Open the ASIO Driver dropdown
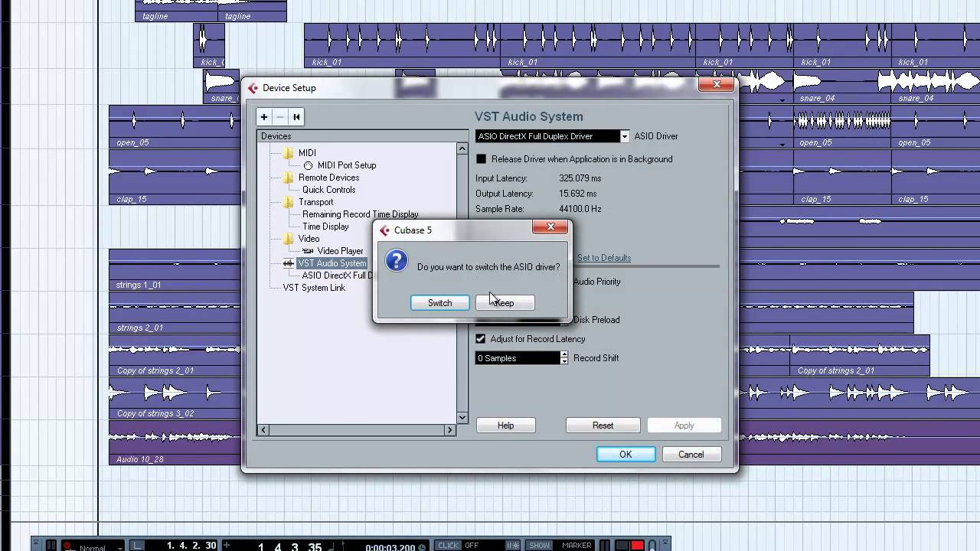This screenshot has height=551, width=980. pyautogui.click(x=625, y=136)
